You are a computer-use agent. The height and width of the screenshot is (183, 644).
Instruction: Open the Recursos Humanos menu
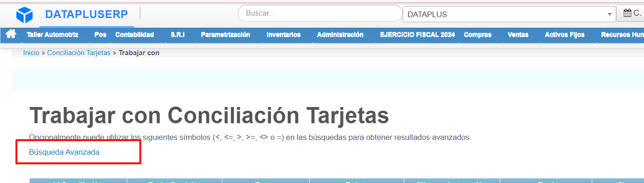point(622,35)
